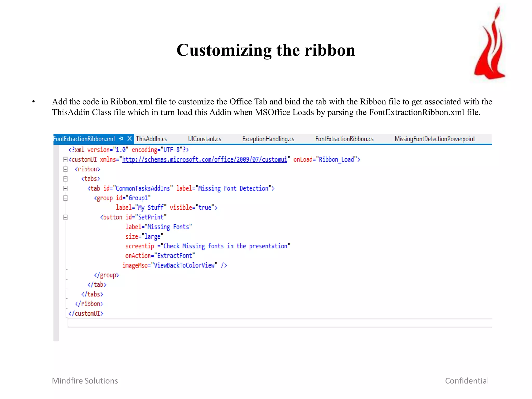Collapse the tabs element node
The height and width of the screenshot is (399, 532).
tap(65, 179)
